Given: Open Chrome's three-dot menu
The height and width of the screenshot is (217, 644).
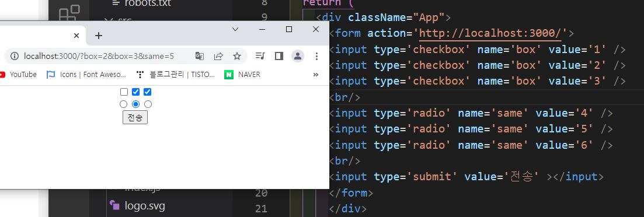Looking at the screenshot, I should (x=316, y=56).
